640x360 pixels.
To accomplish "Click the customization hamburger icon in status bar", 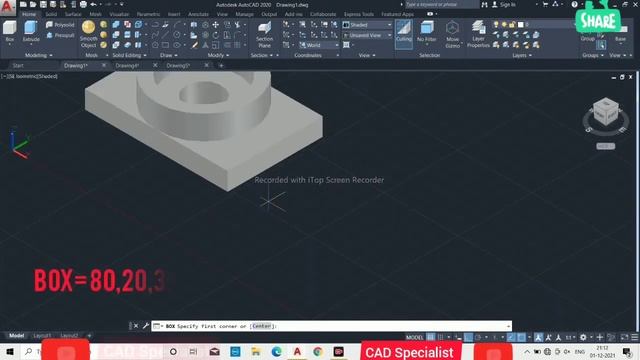I will [635, 337].
